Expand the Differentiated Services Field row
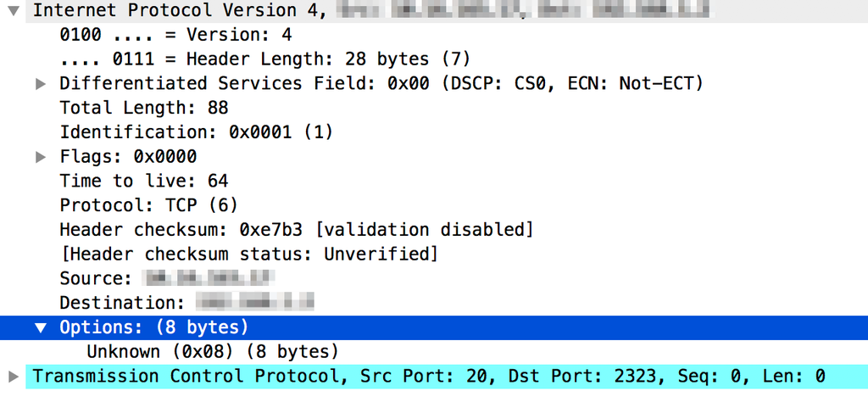Viewport: 868px width, 397px height. click(x=41, y=84)
